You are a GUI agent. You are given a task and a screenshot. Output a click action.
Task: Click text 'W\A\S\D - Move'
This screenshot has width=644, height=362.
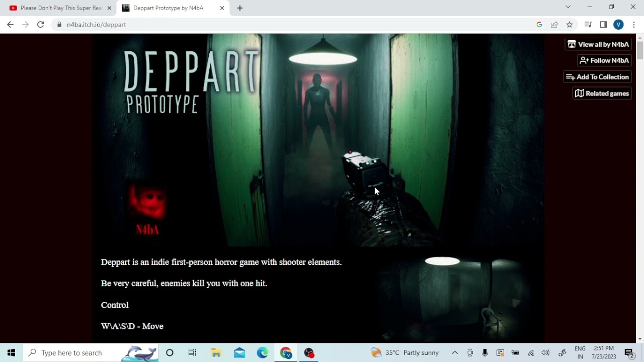pyautogui.click(x=132, y=326)
